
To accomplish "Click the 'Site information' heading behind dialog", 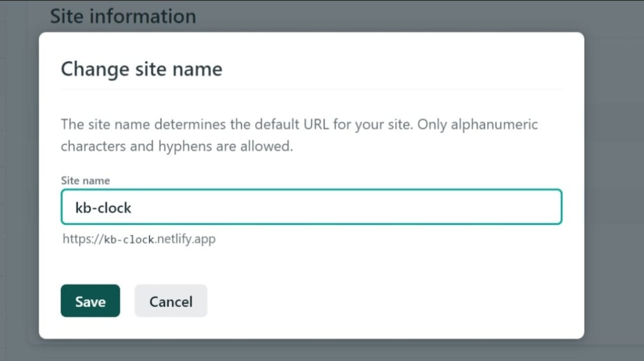I will point(123,16).
